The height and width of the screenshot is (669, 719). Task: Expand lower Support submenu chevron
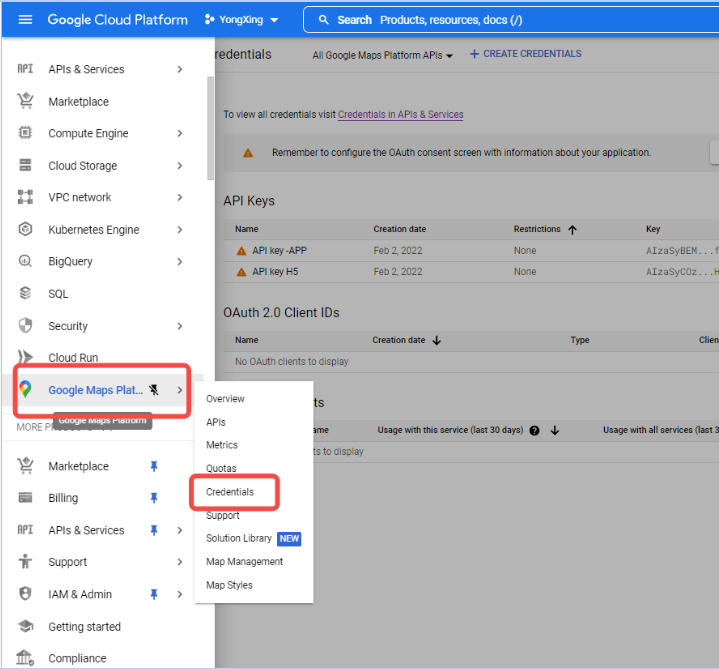point(180,562)
